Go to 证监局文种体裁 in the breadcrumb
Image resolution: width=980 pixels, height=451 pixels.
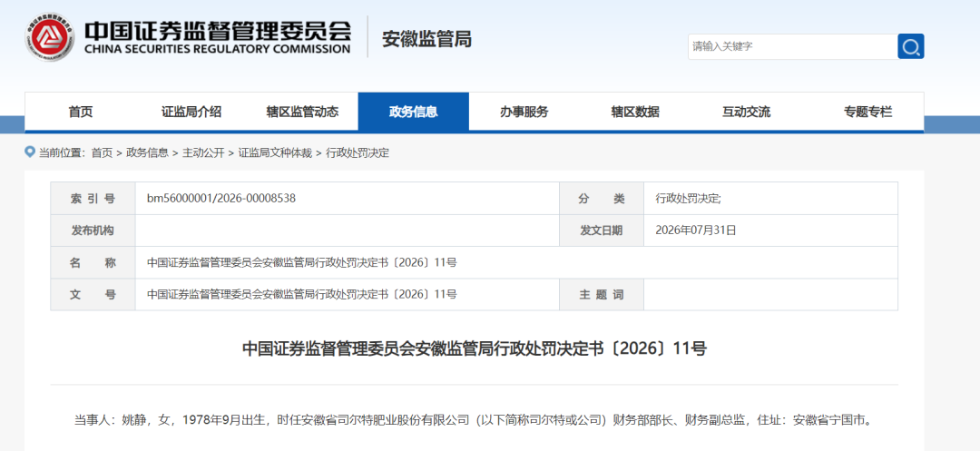point(275,152)
